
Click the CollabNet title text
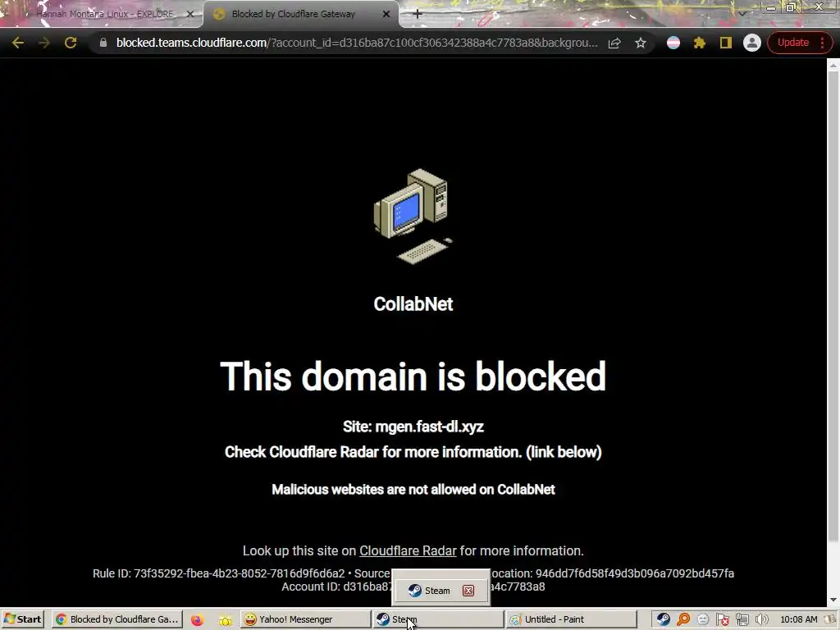tap(413, 304)
